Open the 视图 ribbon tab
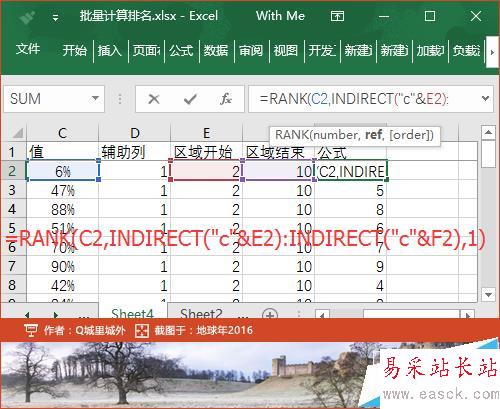This screenshot has height=409, width=500. 286,50
